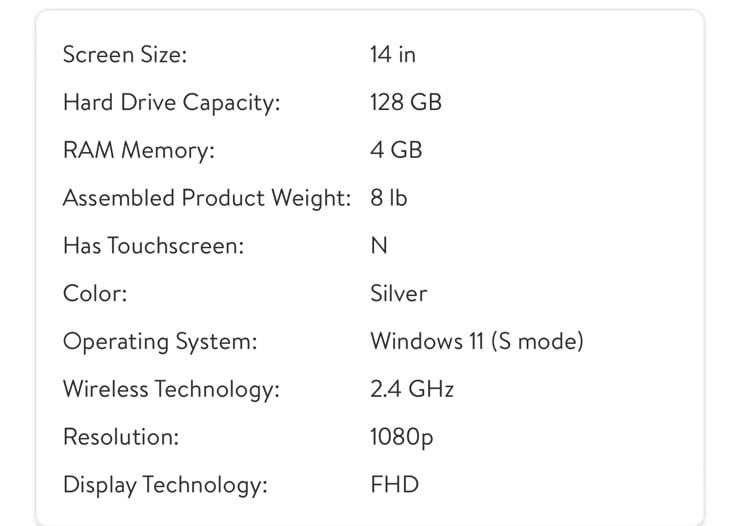This screenshot has width=740, height=526.
Task: Click the Display Technology label
Action: pyautogui.click(x=165, y=485)
